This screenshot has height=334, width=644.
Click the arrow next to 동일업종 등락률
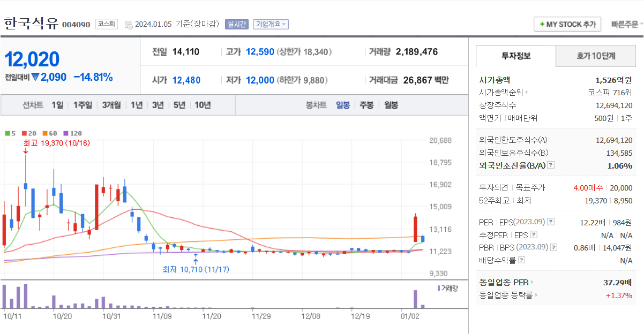coord(536,295)
